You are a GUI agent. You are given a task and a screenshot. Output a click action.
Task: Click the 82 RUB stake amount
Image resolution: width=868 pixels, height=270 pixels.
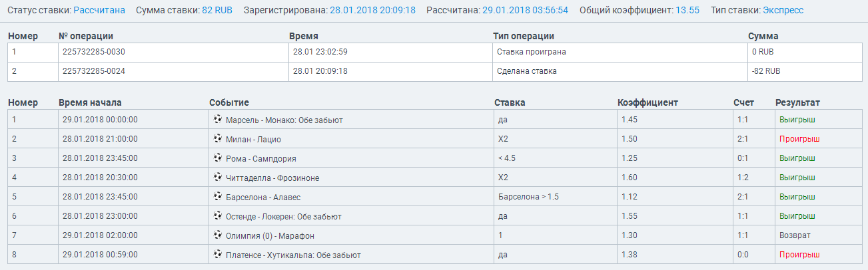pyautogui.click(x=217, y=11)
